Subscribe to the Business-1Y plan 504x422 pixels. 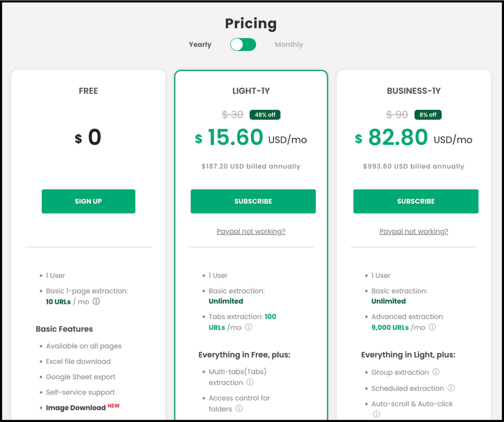tap(415, 201)
